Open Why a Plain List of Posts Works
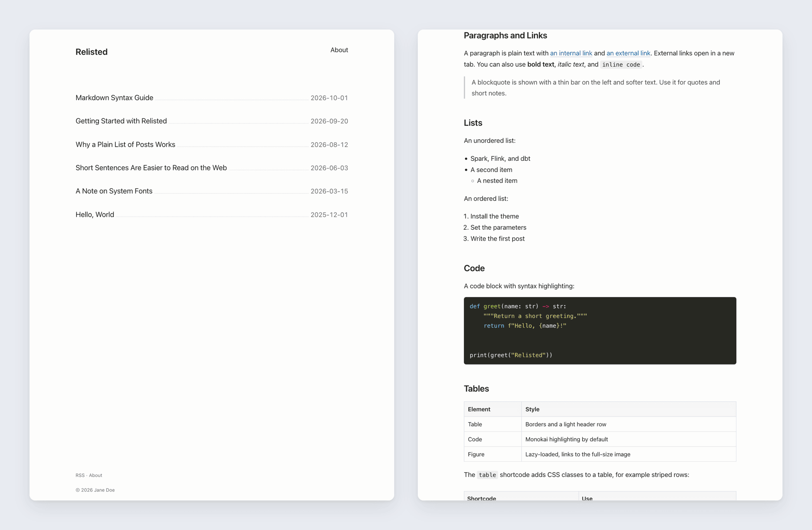 tap(125, 144)
